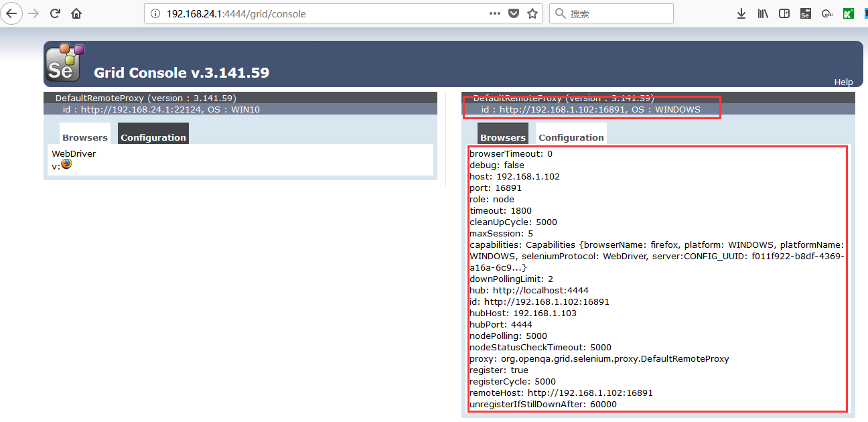Open page actions three-dot menu
The height and width of the screenshot is (422, 868).
pyautogui.click(x=495, y=13)
